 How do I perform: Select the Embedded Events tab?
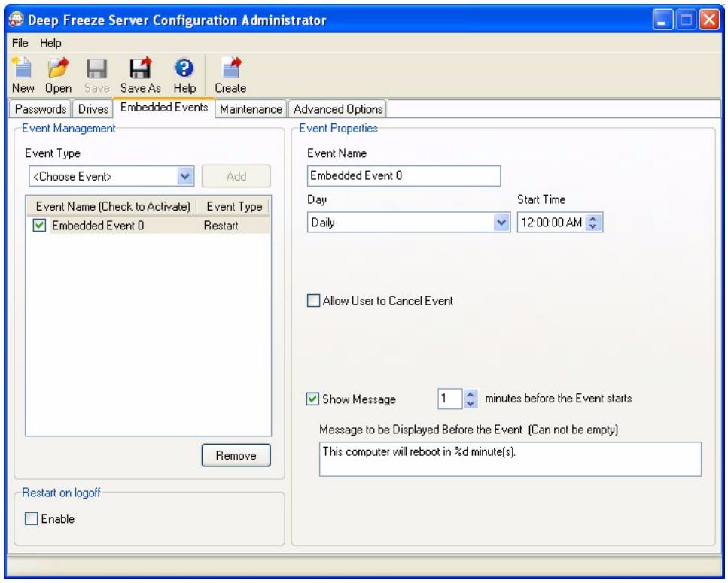click(x=164, y=107)
